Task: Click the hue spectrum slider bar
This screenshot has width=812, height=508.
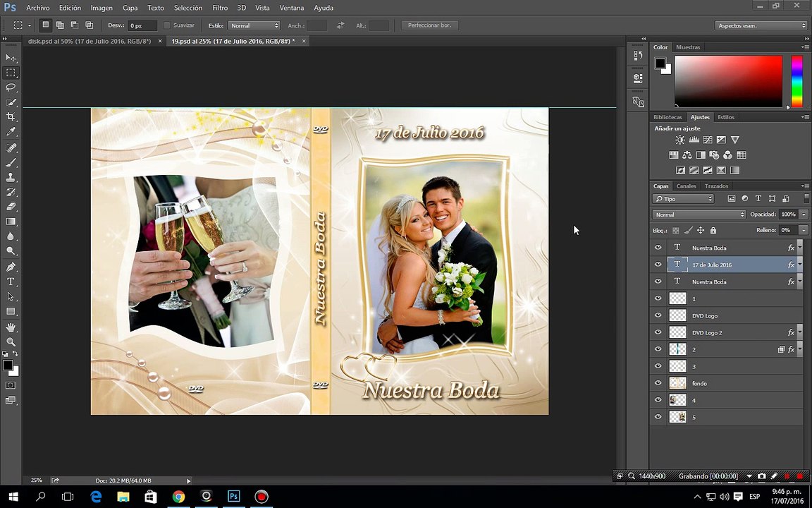Action: (796, 82)
